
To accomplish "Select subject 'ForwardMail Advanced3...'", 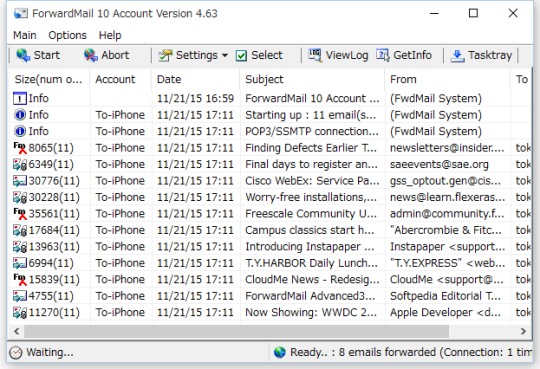I will point(310,296).
